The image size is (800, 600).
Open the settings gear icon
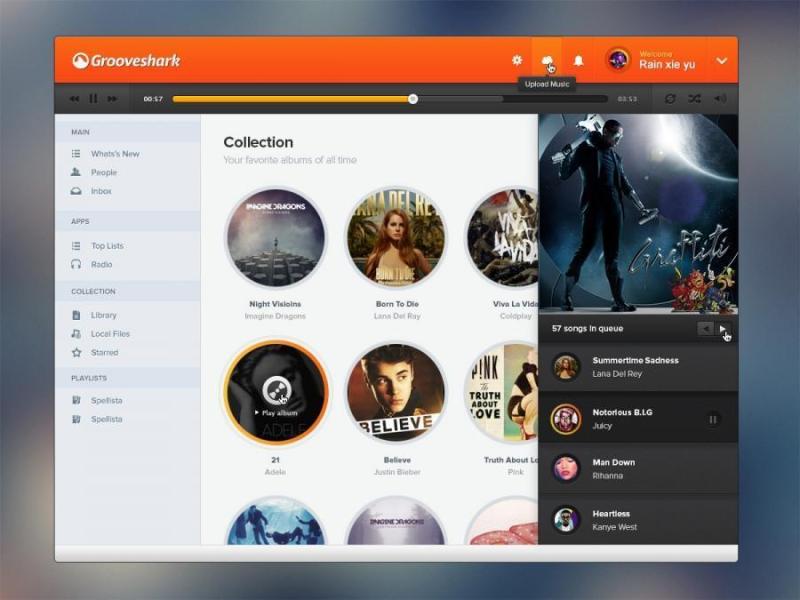[x=517, y=61]
